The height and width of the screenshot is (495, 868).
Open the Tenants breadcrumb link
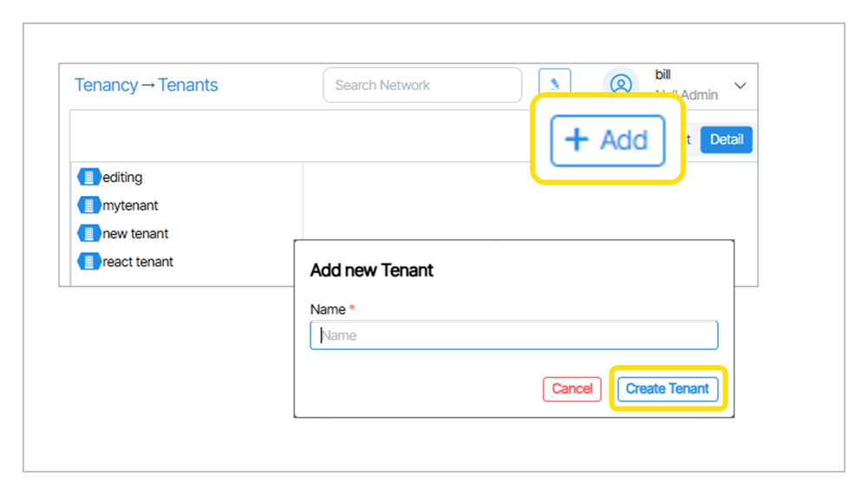coord(188,85)
